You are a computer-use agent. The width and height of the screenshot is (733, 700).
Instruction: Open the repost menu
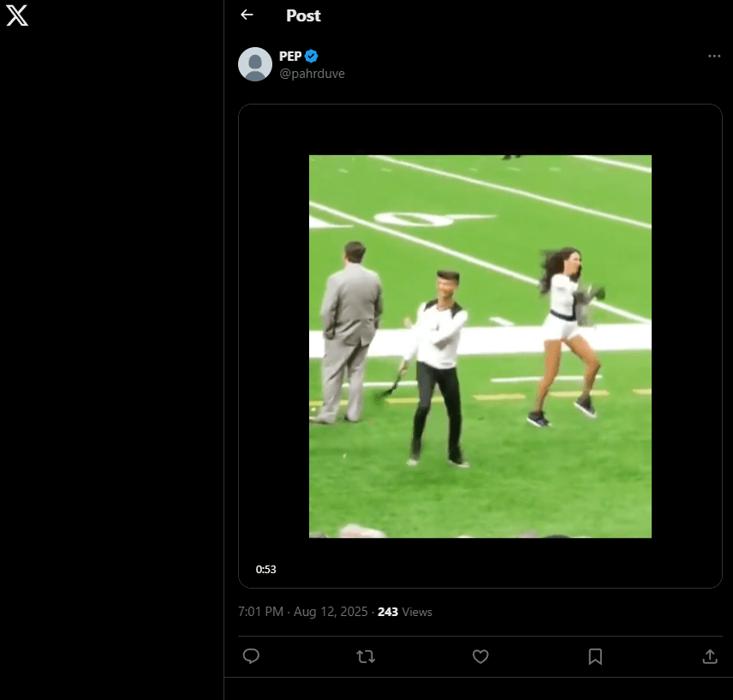pos(366,656)
